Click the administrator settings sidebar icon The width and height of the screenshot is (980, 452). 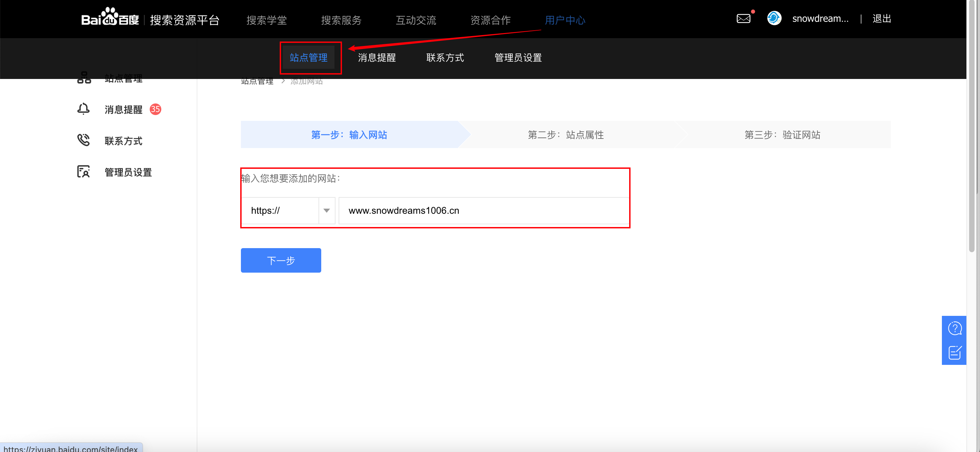tap(83, 172)
